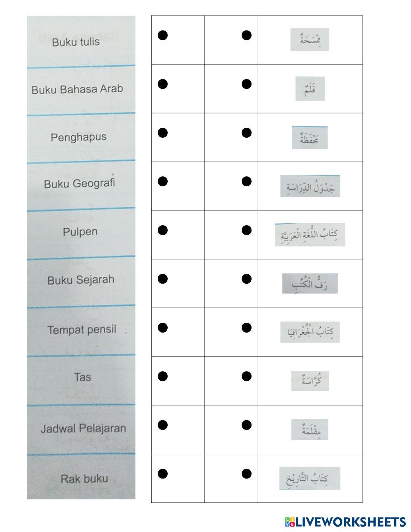The height and width of the screenshot is (532, 411).
Task: Click the dot left of كتاب التاريخ
Action: tap(247, 474)
